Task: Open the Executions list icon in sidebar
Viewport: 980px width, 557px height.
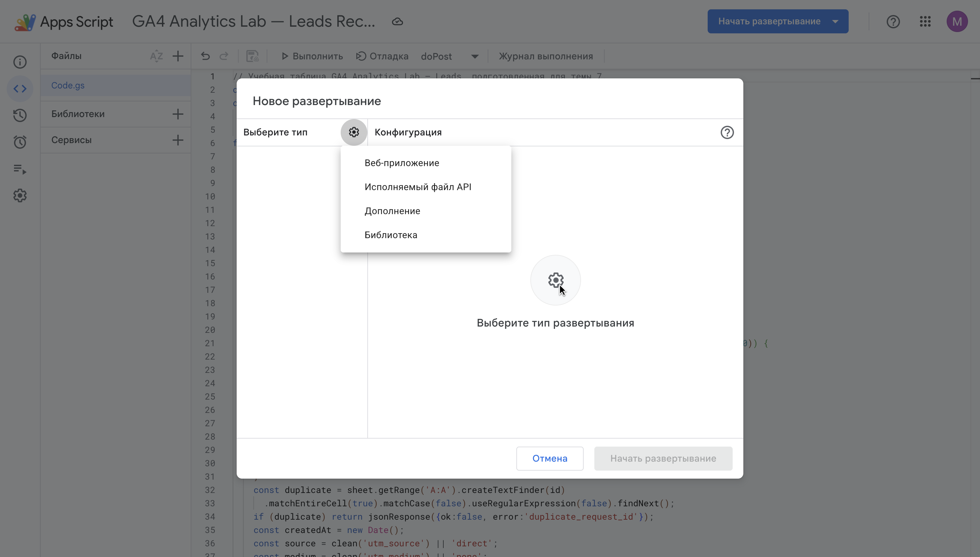Action: point(20,169)
